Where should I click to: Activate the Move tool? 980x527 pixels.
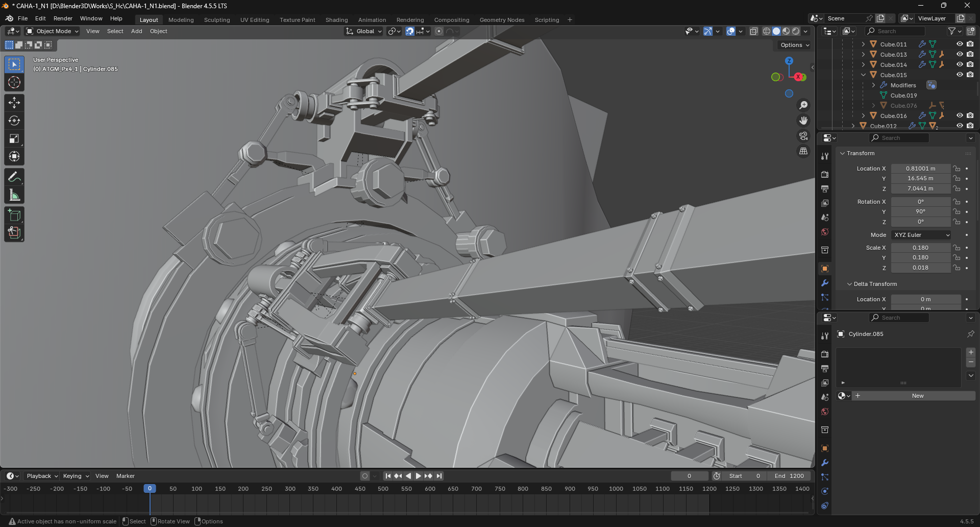pos(14,103)
